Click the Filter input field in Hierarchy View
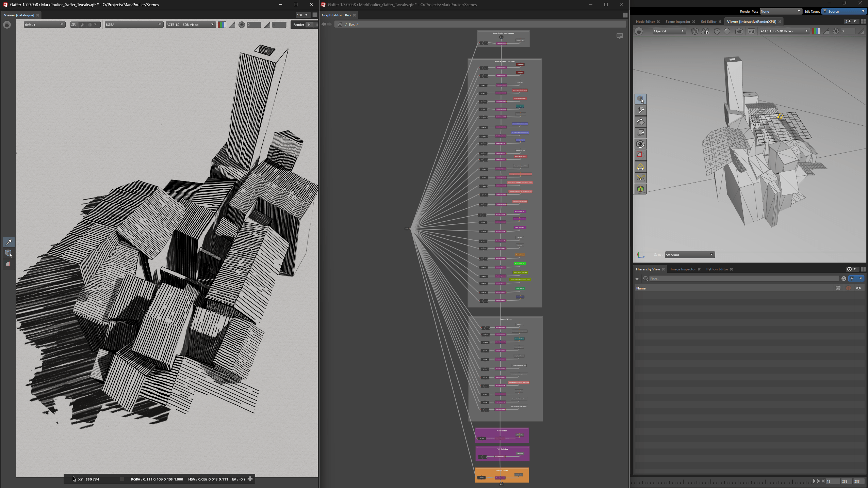Image resolution: width=868 pixels, height=488 pixels. pos(744,279)
